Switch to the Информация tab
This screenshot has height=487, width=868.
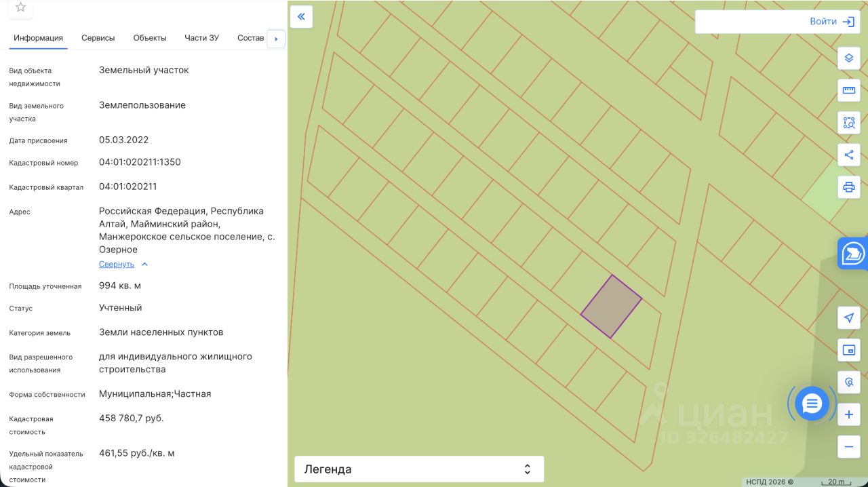[x=38, y=38]
